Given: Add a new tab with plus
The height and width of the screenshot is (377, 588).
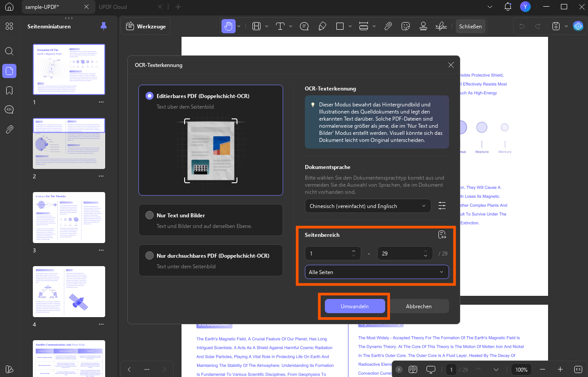Looking at the screenshot, I should [178, 7].
